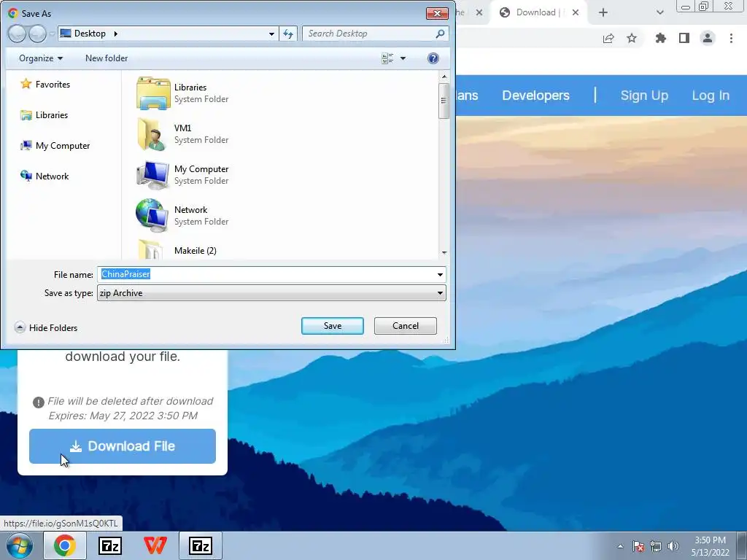This screenshot has width=747, height=560.
Task: Select Network in the navigation pane
Action: click(x=44, y=176)
